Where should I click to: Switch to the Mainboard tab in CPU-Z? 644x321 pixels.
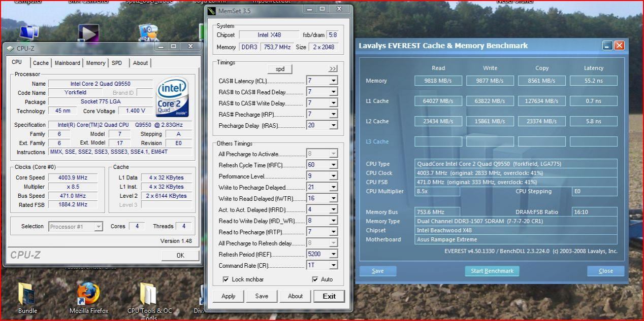click(68, 63)
